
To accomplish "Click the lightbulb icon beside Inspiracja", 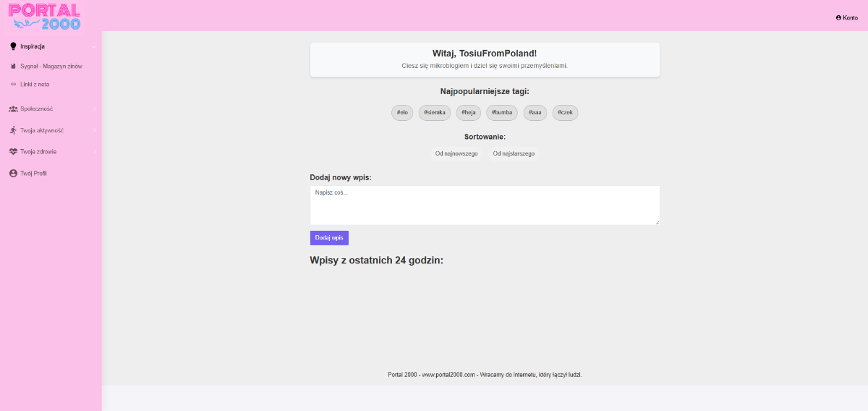I will [x=13, y=46].
